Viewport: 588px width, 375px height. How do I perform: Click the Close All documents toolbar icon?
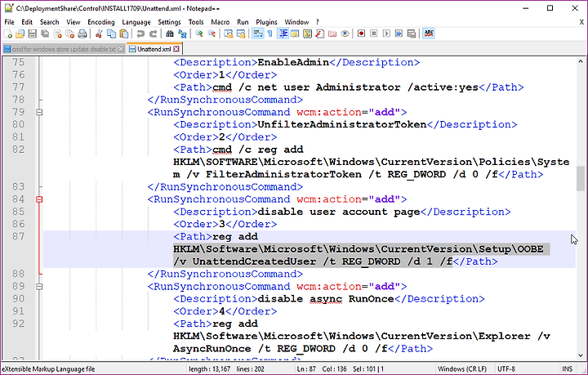69,34
